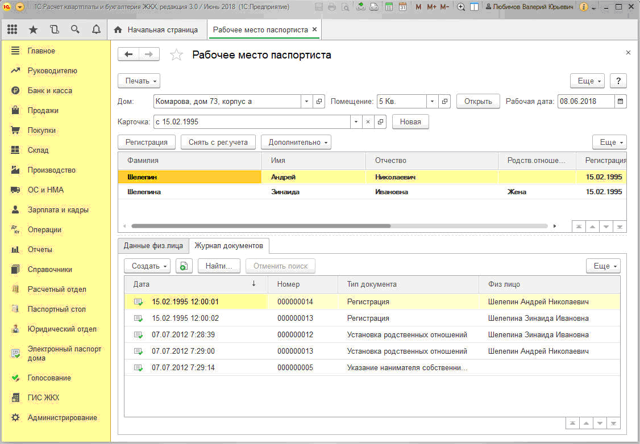Open Начальная страница tab
Screen dimensions: 640x444
tap(155, 30)
